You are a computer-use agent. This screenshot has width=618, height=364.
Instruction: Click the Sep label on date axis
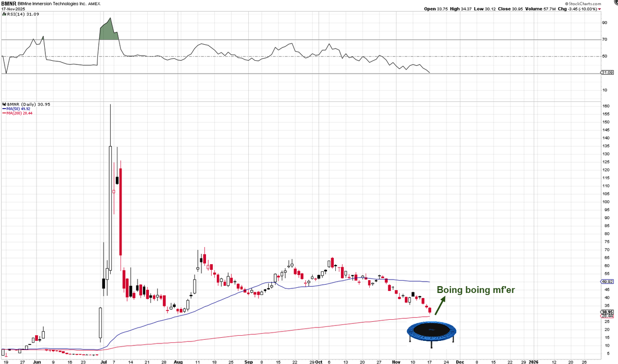coord(249,362)
